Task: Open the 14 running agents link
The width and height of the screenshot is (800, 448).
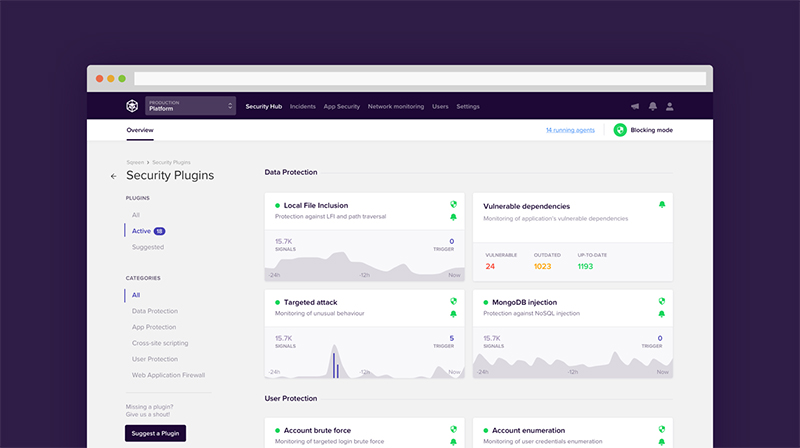Action: point(570,130)
